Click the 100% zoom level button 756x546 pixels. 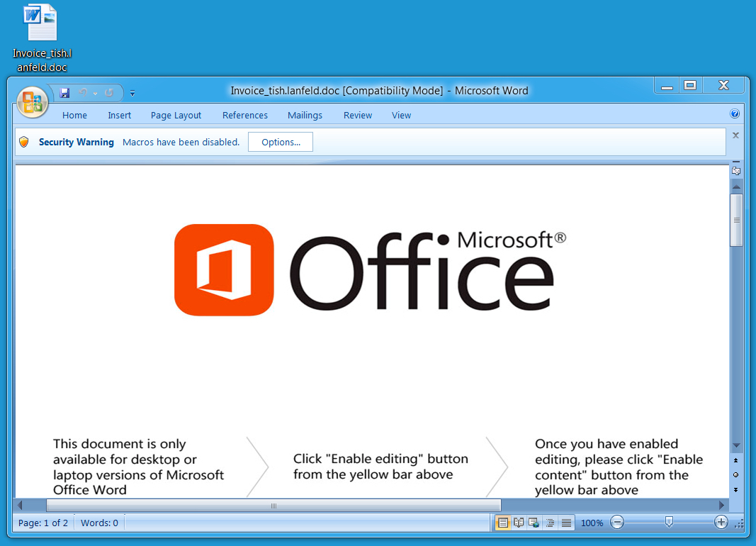point(592,523)
